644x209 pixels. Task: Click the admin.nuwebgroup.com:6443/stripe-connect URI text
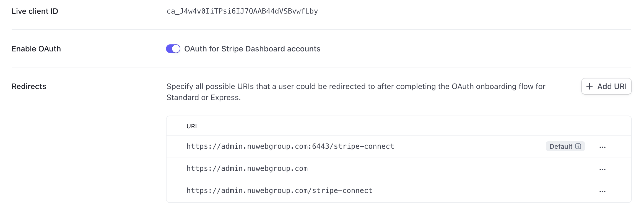290,146
